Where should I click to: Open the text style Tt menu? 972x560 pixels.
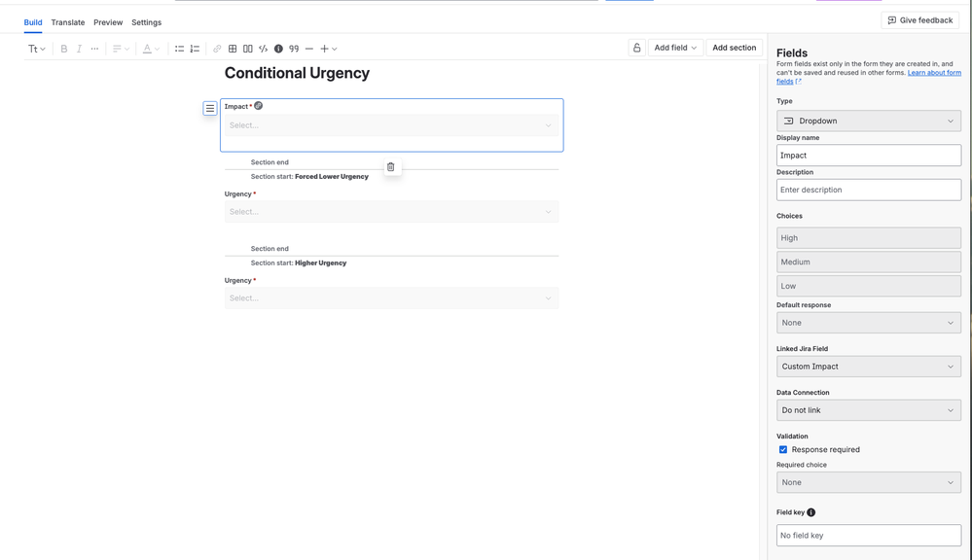[x=37, y=49]
